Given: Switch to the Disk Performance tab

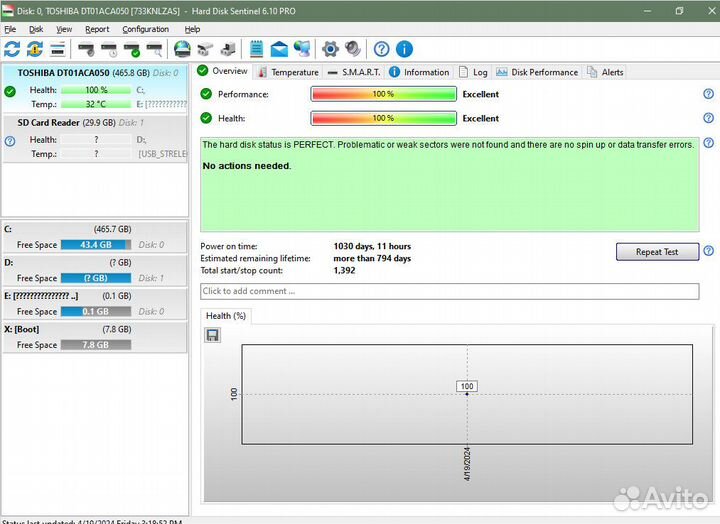Looking at the screenshot, I should [x=537, y=72].
